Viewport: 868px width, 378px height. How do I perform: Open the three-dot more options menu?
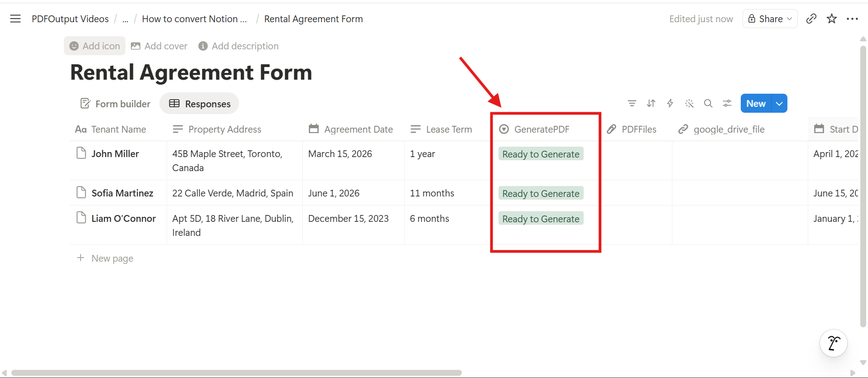[852, 19]
